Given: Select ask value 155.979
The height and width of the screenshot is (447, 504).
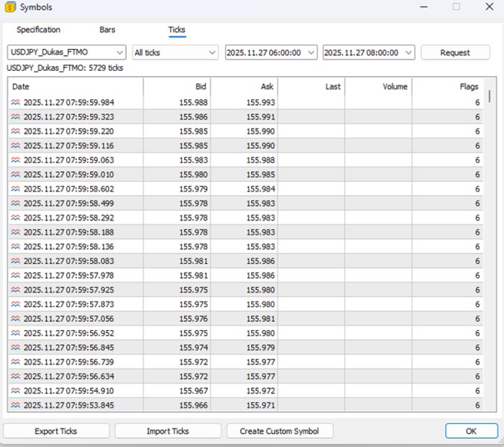Looking at the screenshot, I should 261,347.
